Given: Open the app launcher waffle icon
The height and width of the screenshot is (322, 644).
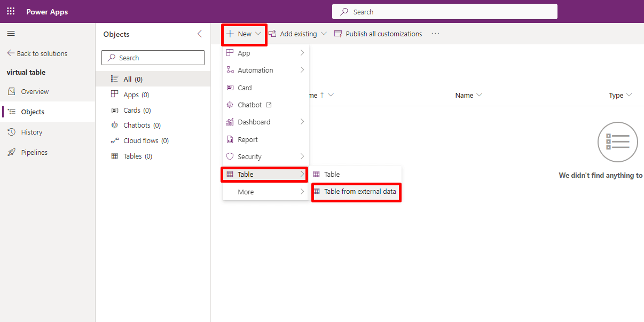Looking at the screenshot, I should (x=11, y=11).
